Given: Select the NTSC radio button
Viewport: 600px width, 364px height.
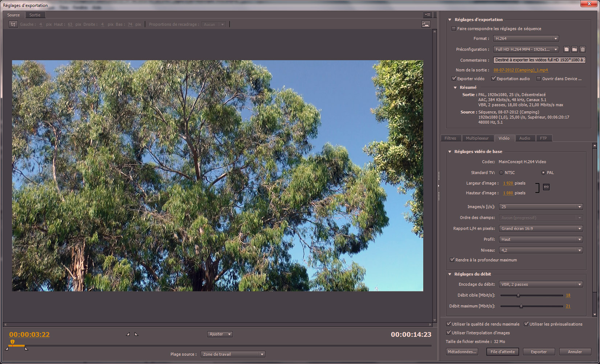Looking at the screenshot, I should pyautogui.click(x=501, y=173).
